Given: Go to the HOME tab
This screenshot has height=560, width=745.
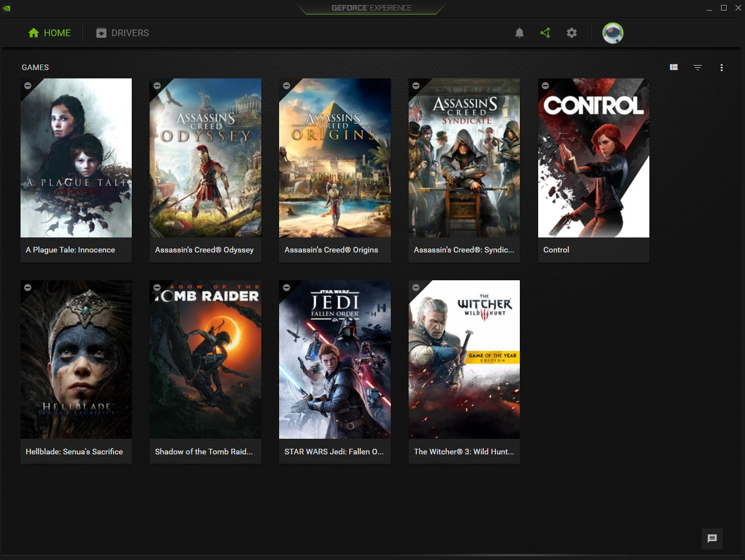Looking at the screenshot, I should [49, 33].
